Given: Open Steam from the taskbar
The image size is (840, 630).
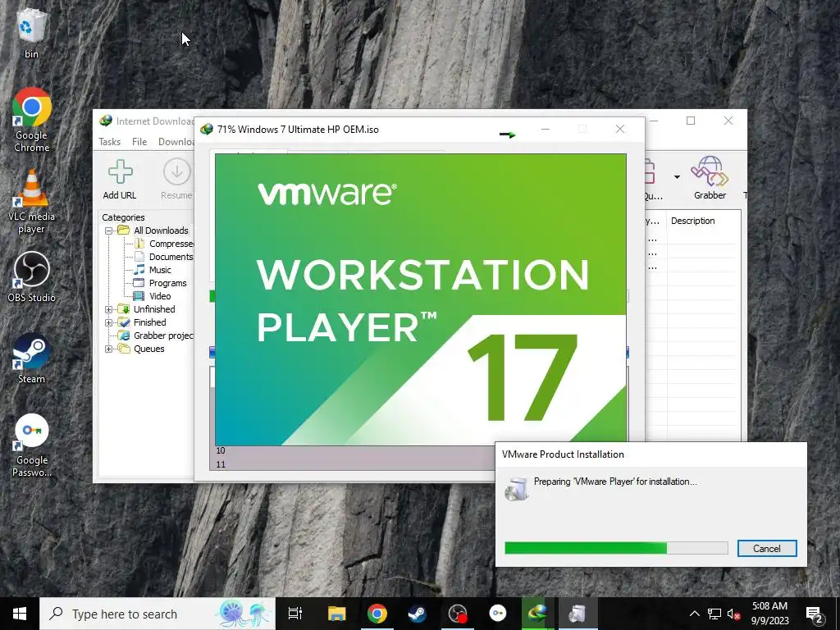Looking at the screenshot, I should [x=418, y=614].
